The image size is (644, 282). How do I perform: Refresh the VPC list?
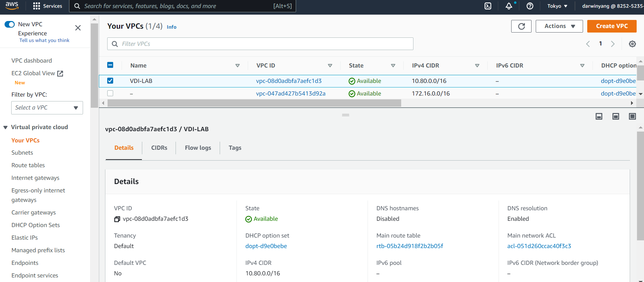click(521, 26)
